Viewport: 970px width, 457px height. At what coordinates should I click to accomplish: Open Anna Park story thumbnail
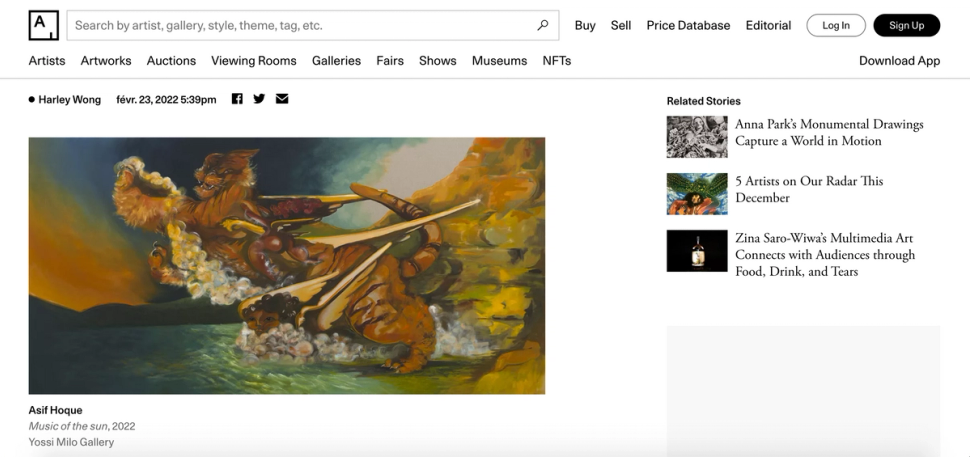coord(697,137)
